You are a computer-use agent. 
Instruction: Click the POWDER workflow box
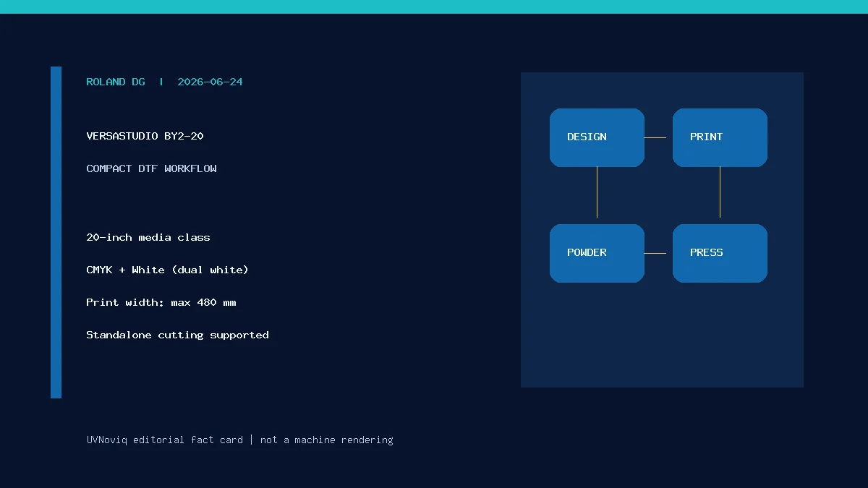click(597, 253)
